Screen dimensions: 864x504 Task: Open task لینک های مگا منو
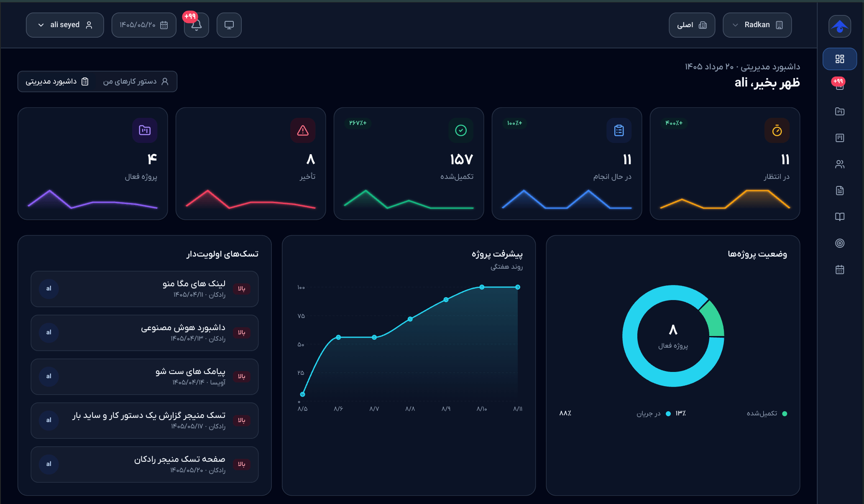point(145,289)
